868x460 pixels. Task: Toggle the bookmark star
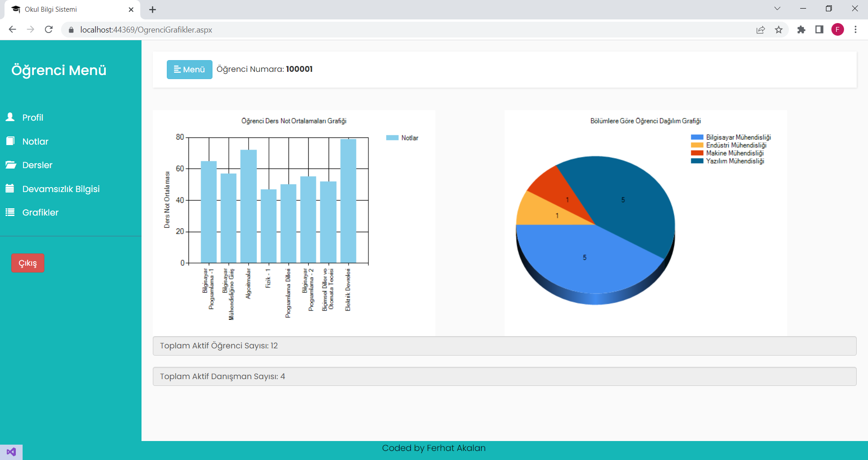coord(779,29)
